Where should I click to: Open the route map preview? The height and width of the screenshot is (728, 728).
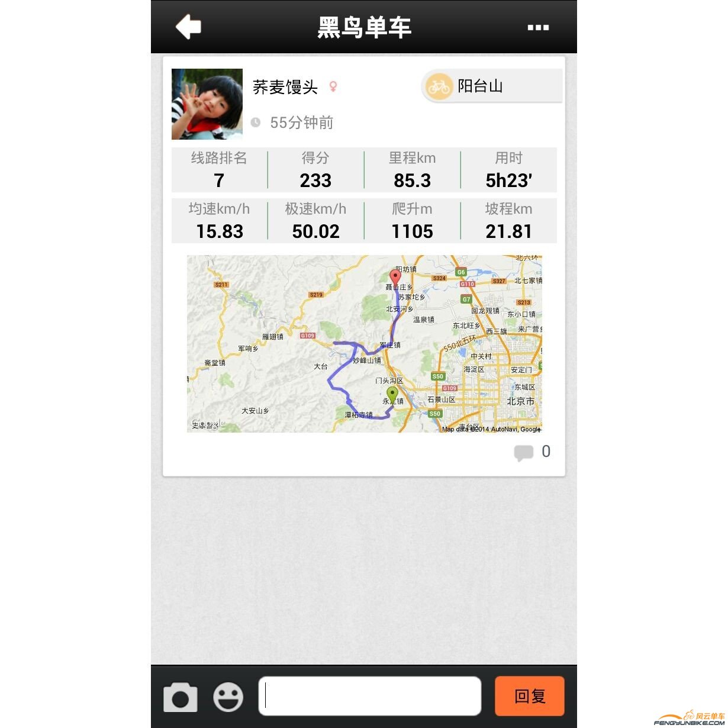(365, 344)
